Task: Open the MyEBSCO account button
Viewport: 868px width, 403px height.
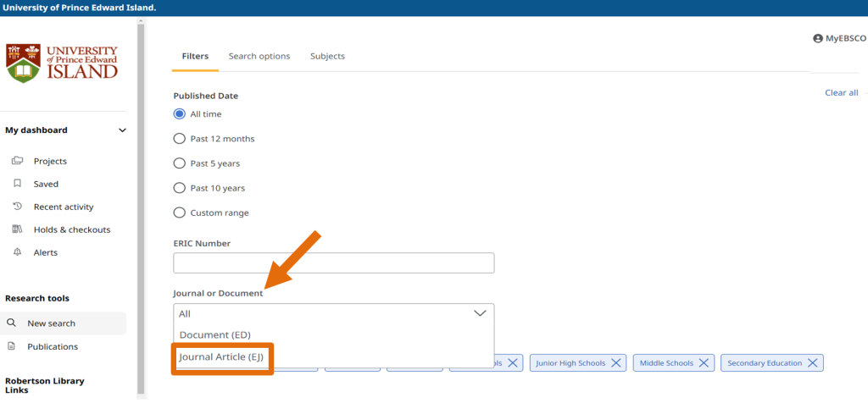Action: click(x=839, y=38)
